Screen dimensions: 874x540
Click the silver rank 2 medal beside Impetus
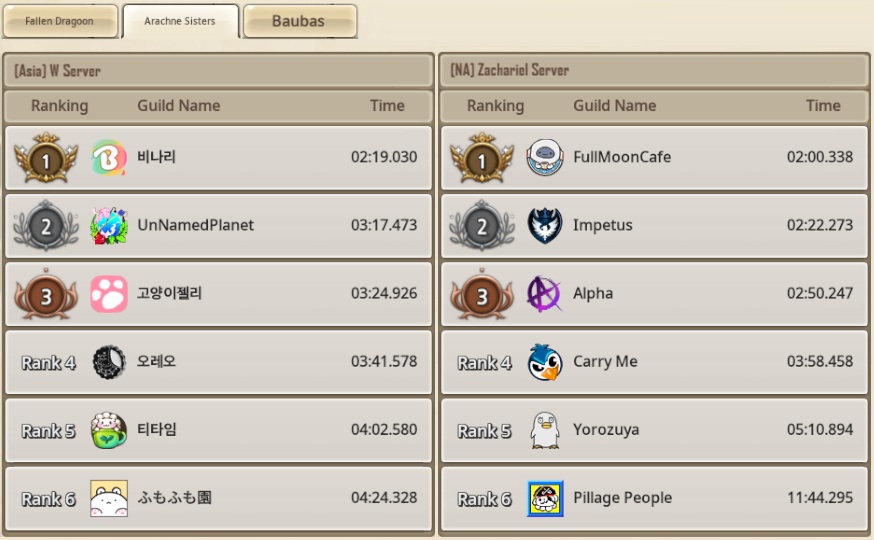482,225
